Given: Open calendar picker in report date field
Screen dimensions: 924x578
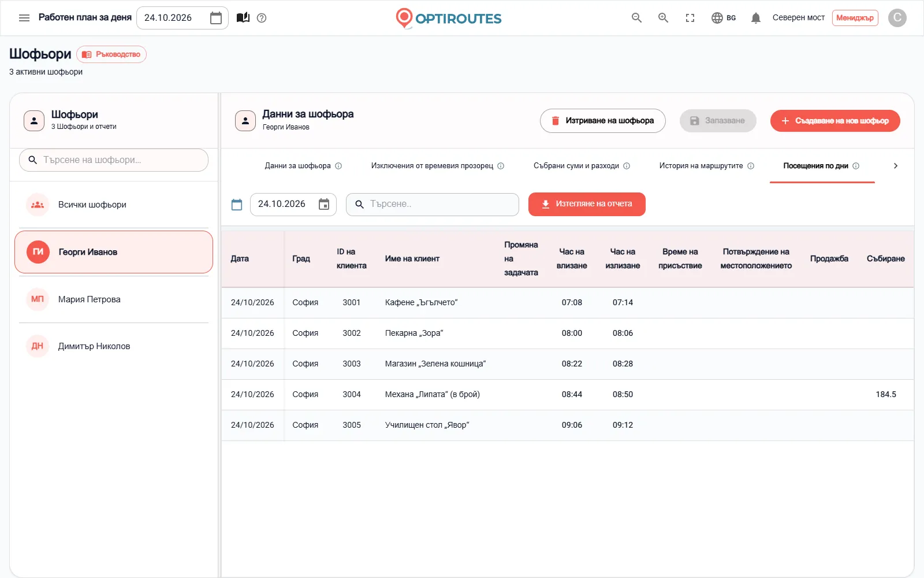Looking at the screenshot, I should coord(324,204).
